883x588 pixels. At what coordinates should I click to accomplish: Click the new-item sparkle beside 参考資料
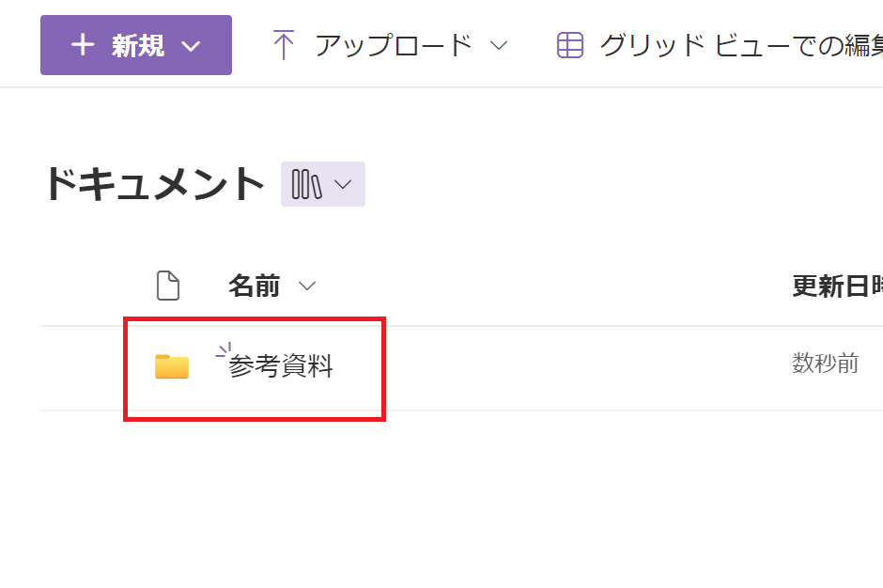coord(224,351)
